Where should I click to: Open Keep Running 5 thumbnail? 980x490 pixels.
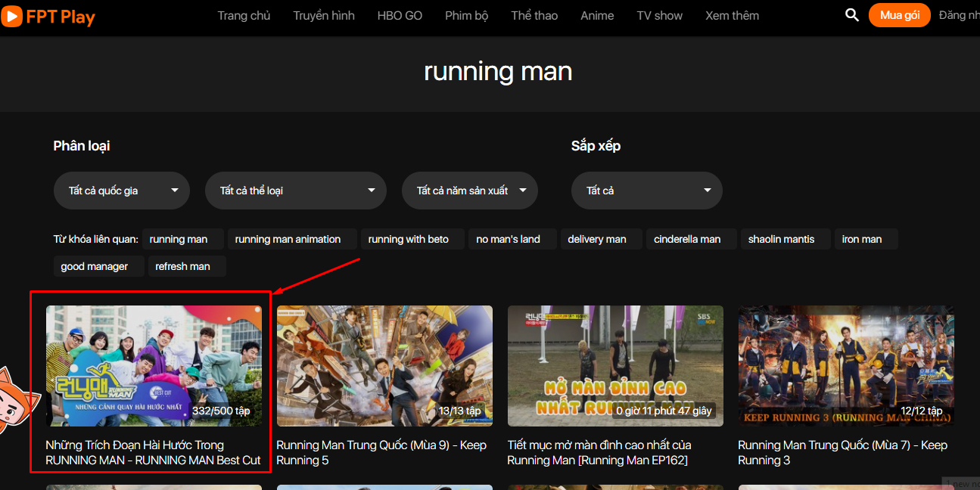pyautogui.click(x=384, y=365)
